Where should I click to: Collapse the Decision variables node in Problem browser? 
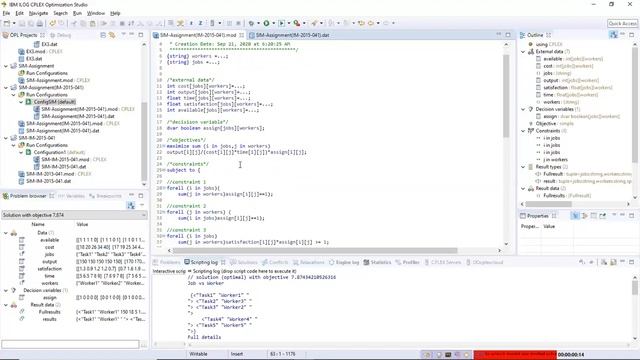pos(6,291)
